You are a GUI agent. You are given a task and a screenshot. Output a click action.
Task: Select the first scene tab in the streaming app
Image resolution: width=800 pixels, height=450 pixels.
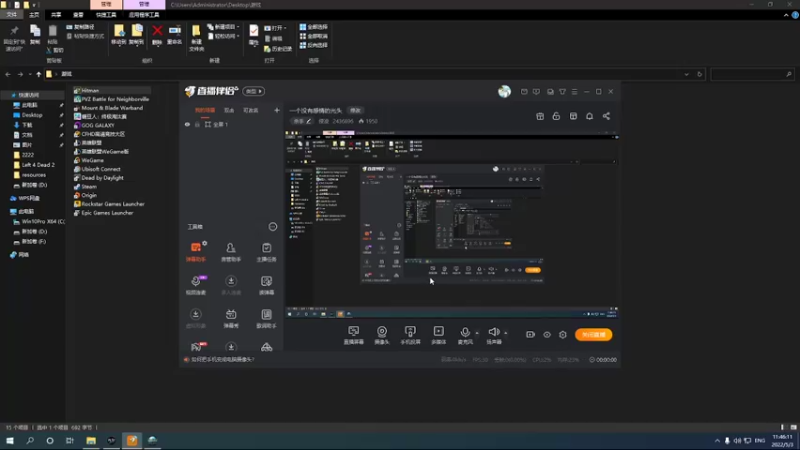click(205, 110)
